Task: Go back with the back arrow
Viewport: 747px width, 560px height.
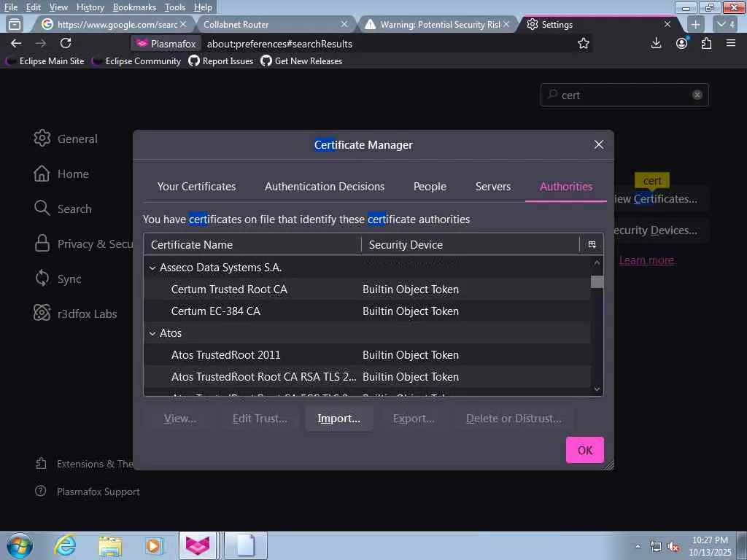Action: point(16,43)
